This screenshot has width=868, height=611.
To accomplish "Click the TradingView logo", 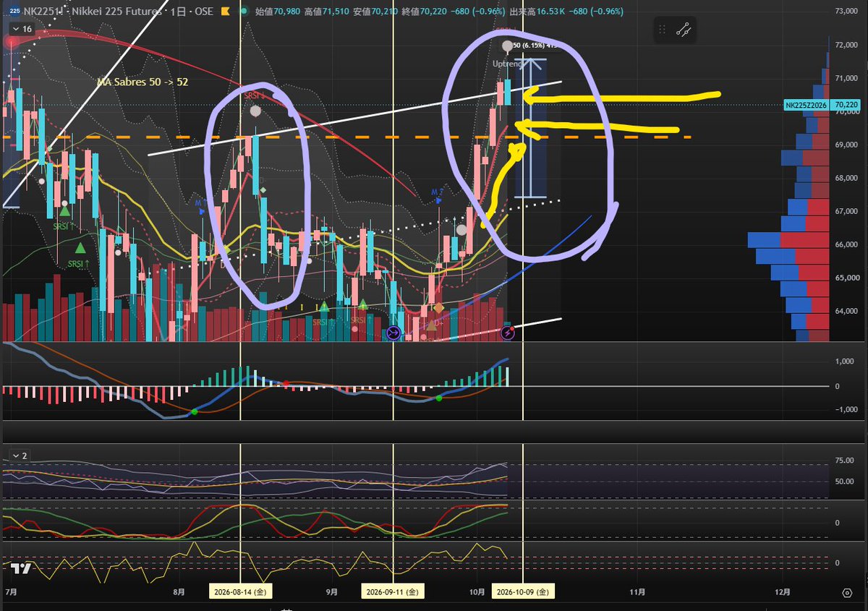I will [22, 568].
